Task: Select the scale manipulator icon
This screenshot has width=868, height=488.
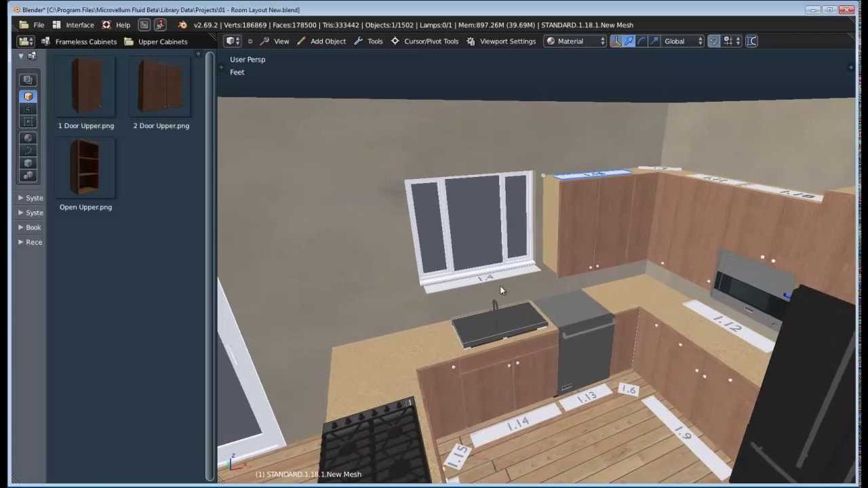Action: pyautogui.click(x=654, y=41)
